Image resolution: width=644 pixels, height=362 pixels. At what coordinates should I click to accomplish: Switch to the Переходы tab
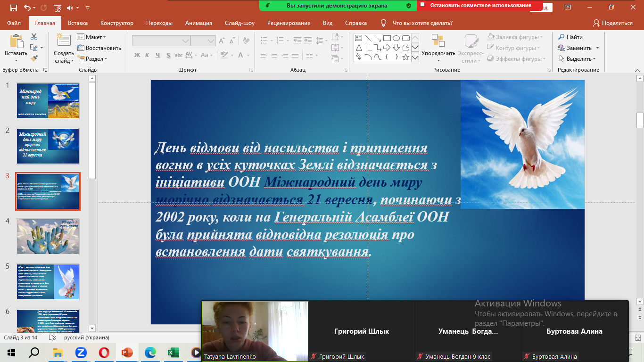click(x=159, y=23)
